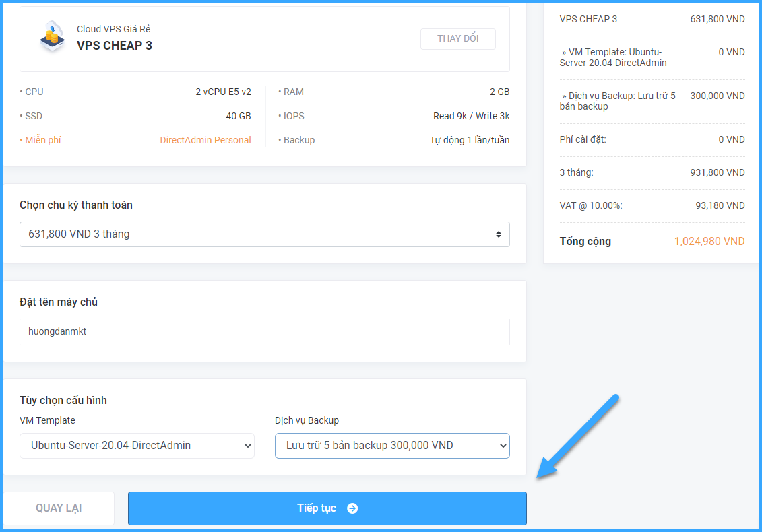This screenshot has width=762, height=532.
Task: Click the VPS CHEAP 3 plan title
Action: tap(115, 46)
